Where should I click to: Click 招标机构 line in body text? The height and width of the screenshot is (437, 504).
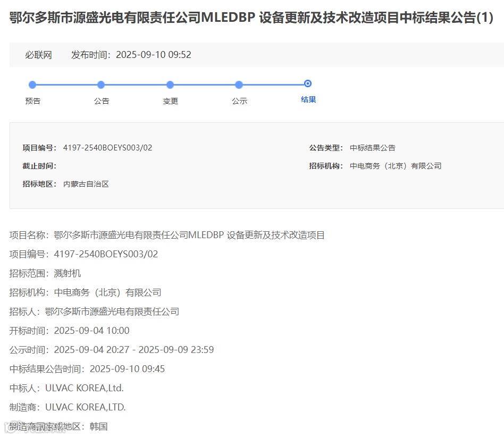85,292
